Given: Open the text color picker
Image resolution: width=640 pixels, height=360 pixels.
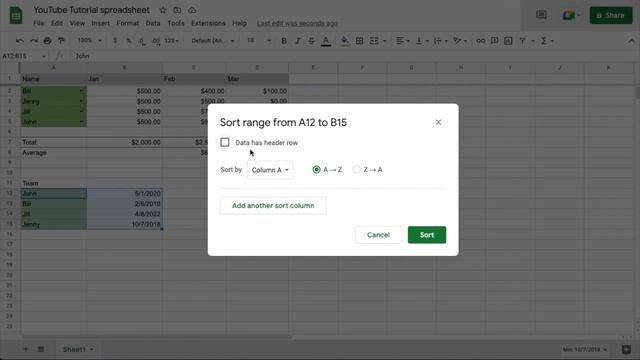Looking at the screenshot, I should tap(326, 41).
